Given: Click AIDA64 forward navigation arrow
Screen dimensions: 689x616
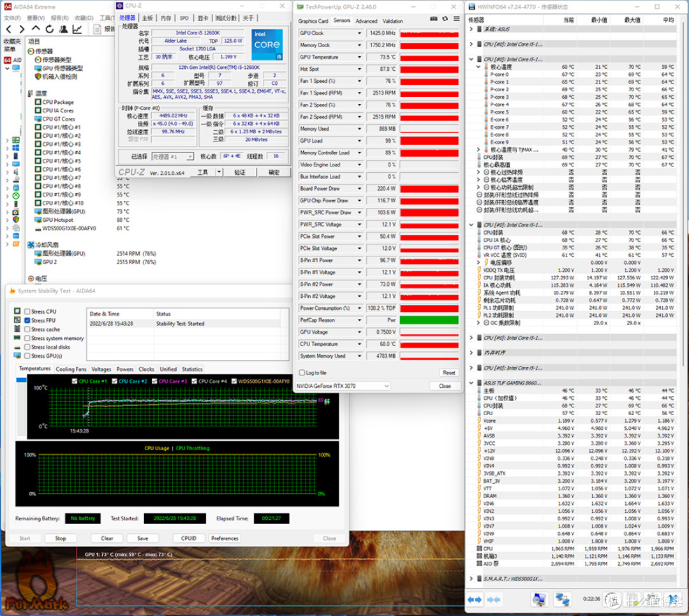Looking at the screenshot, I should pyautogui.click(x=22, y=29).
